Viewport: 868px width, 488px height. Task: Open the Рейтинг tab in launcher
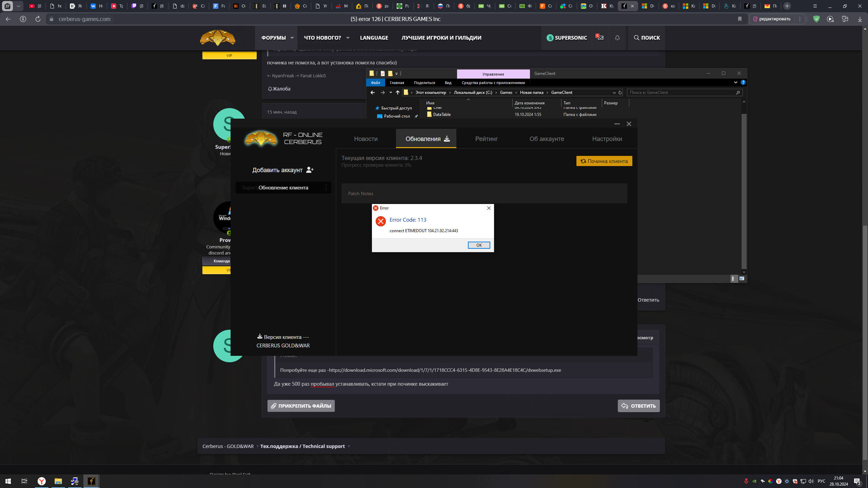click(486, 139)
